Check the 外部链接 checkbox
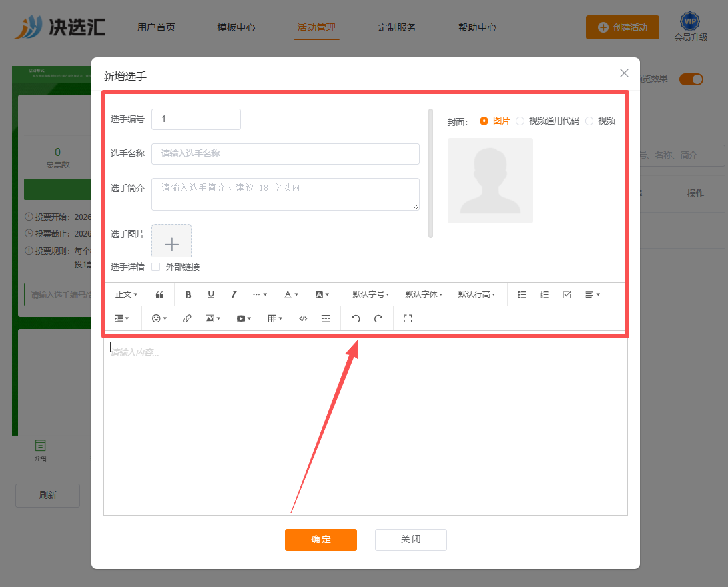 pos(156,267)
